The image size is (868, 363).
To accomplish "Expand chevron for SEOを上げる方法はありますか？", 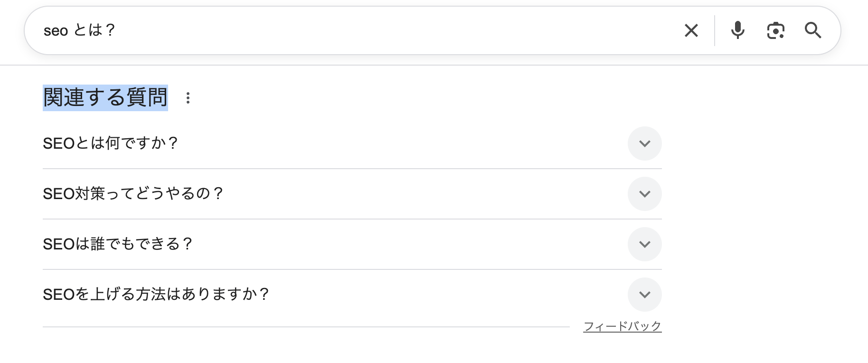I will [x=644, y=295].
